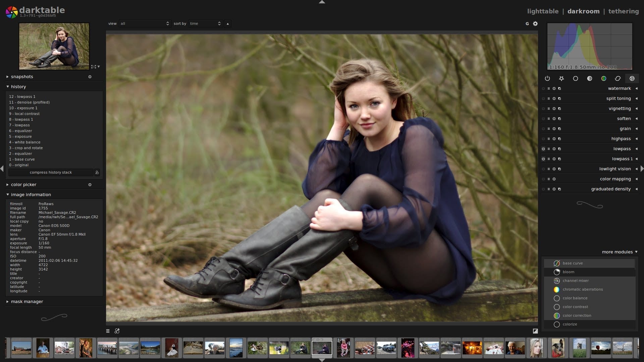The height and width of the screenshot is (362, 644).
Task: Open the sort by time dropdown
Action: click(x=205, y=23)
